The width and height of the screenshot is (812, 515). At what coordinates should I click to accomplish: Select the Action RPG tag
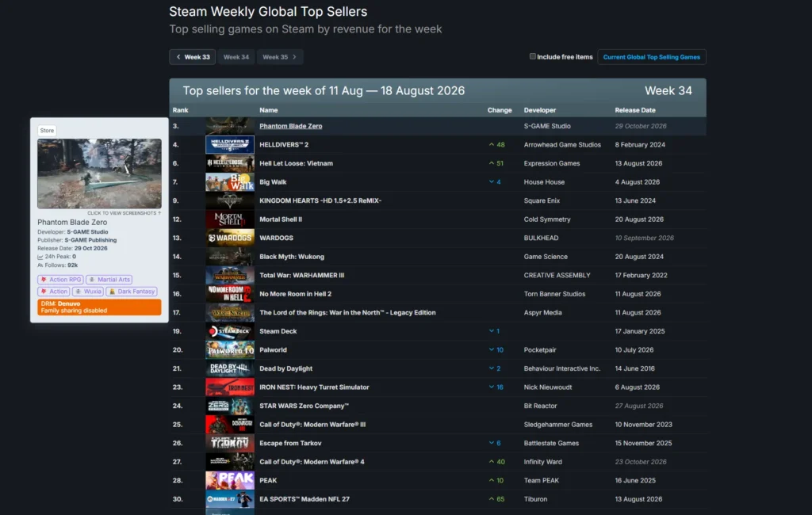(x=60, y=280)
